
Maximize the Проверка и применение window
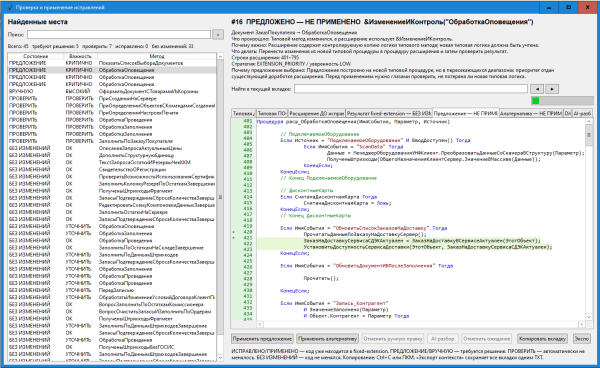(569, 7)
